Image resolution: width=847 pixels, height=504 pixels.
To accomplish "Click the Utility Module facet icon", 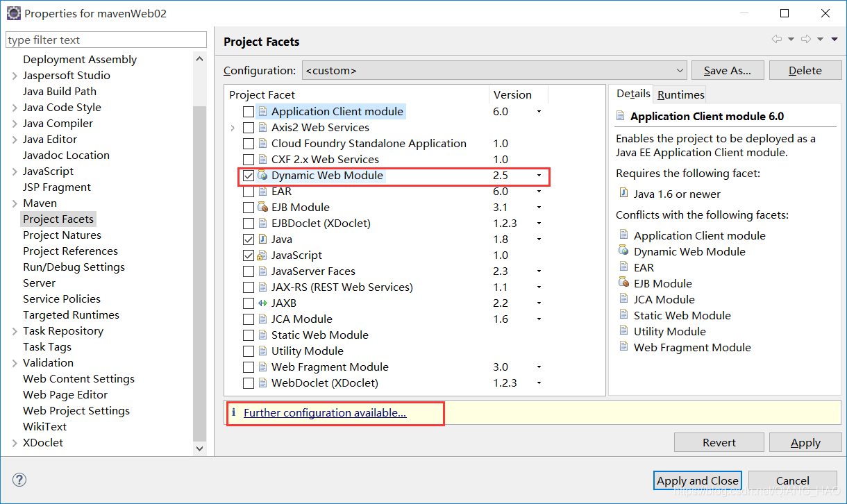I will click(262, 351).
